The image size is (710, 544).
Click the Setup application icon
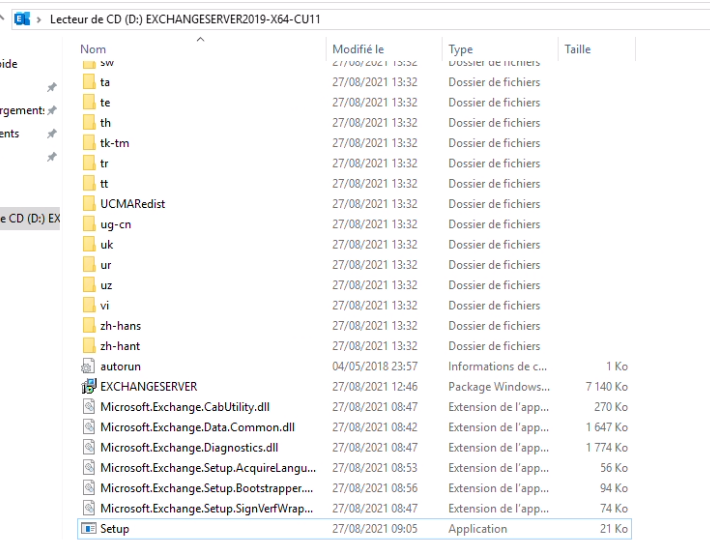point(88,529)
